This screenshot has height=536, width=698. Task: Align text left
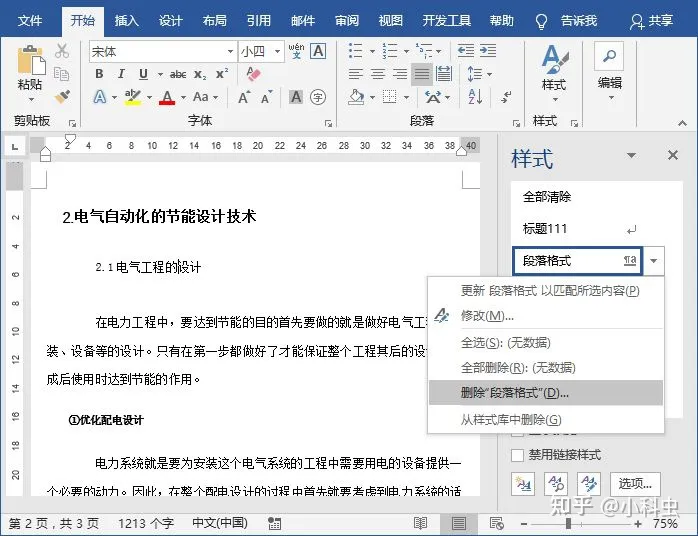tap(356, 73)
